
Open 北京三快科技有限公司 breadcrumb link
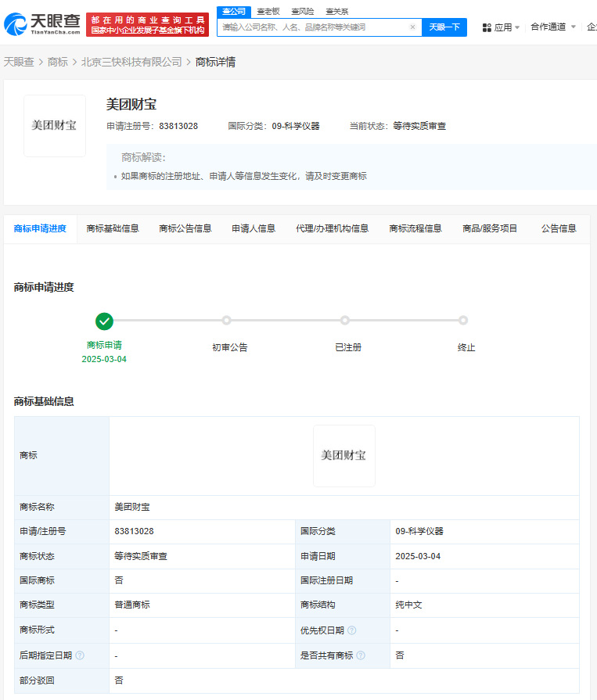[131, 62]
